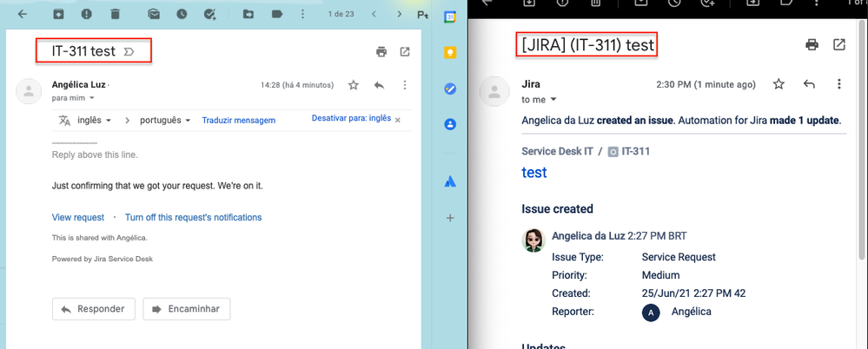
Task: Click the Encaminhar button
Action: 187,308
